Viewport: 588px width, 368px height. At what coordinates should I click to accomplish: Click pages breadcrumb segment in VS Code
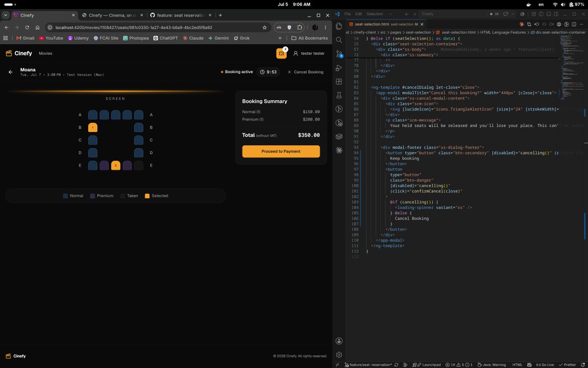tap(397, 32)
